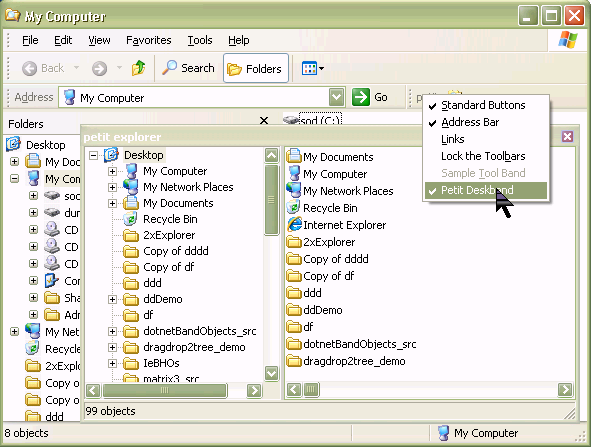Select dotnetBandObjects_src folder in file list
Viewport: 591px width, 447px height.
[294, 344]
